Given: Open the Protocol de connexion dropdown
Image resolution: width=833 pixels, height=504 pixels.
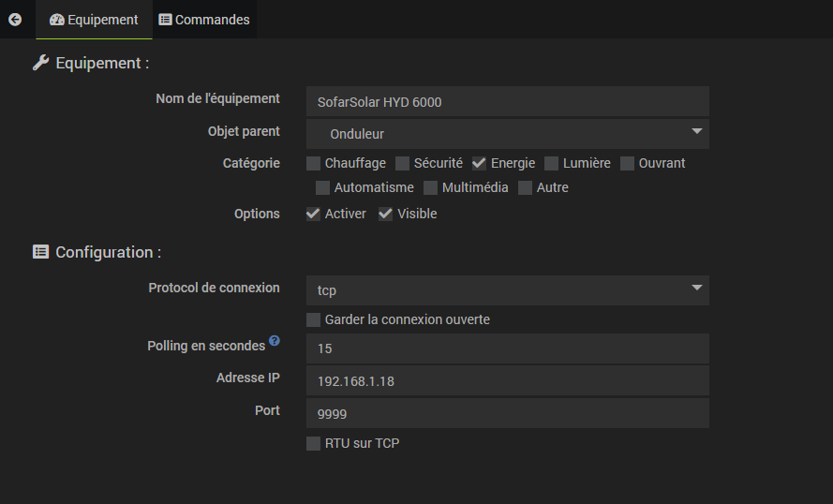Looking at the screenshot, I should tap(507, 290).
